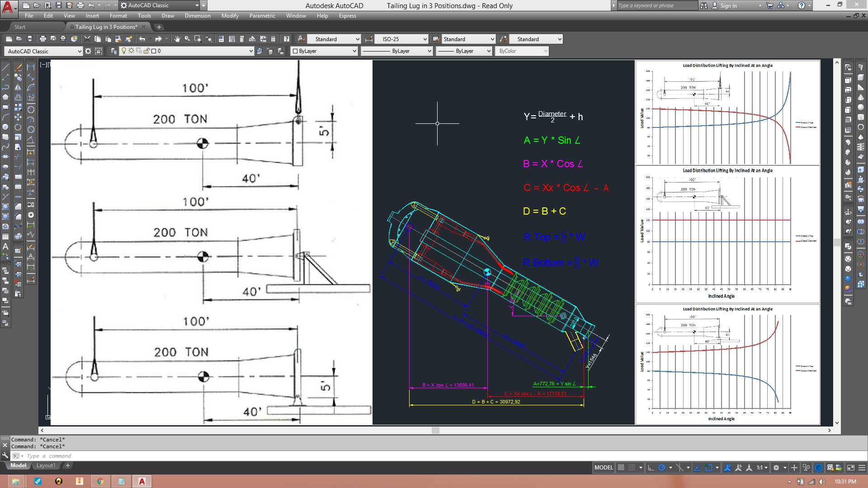Viewport: 868px width, 488px height.
Task: Click the Redo arrow in standard toolbar
Action: tap(158, 39)
